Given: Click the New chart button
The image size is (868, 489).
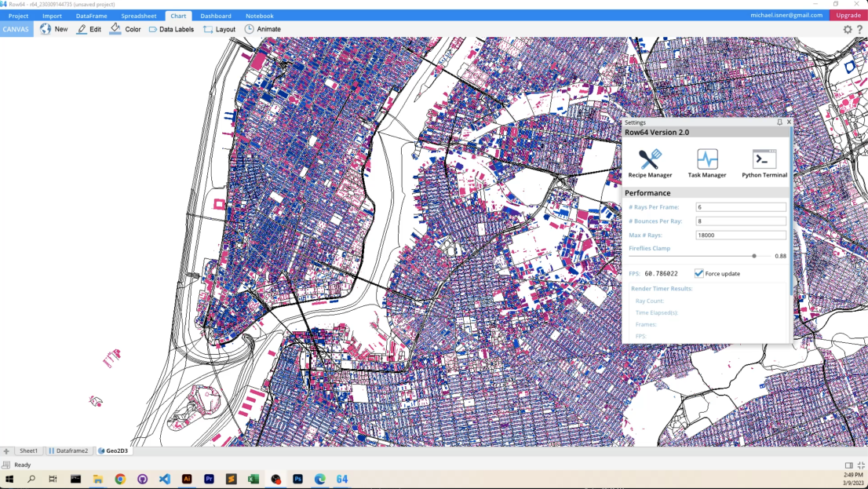Looking at the screenshot, I should tap(54, 29).
